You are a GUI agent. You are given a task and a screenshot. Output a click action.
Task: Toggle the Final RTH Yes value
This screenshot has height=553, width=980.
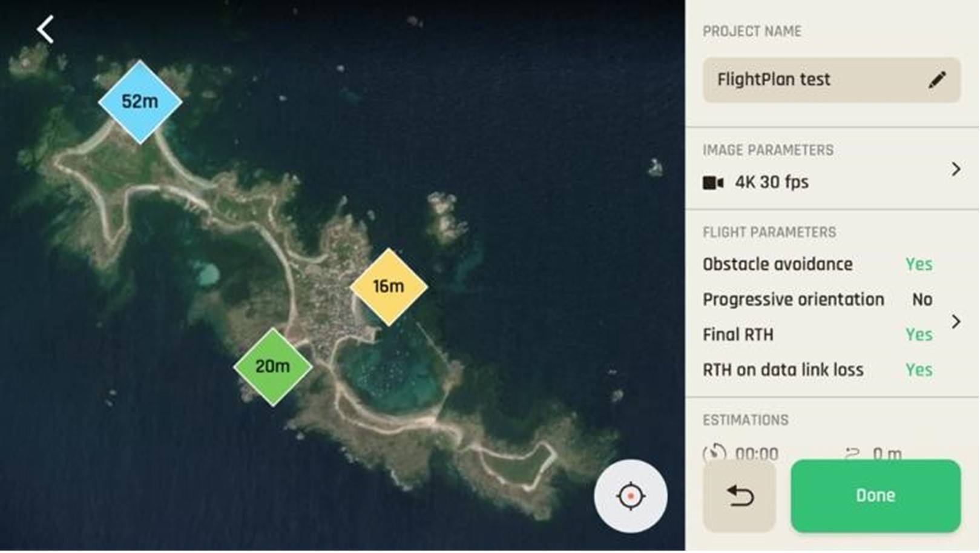point(918,335)
